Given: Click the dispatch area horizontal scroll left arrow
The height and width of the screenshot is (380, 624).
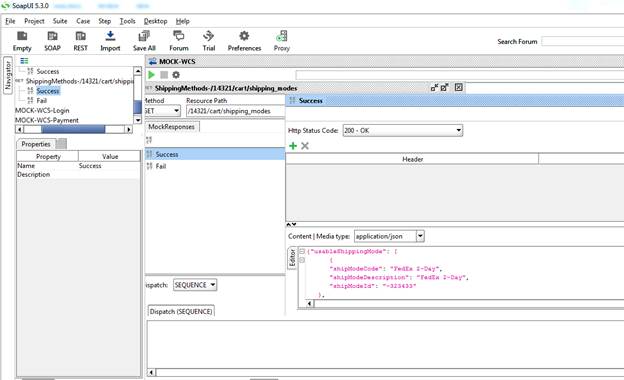Looking at the screenshot, I should click(152, 372).
